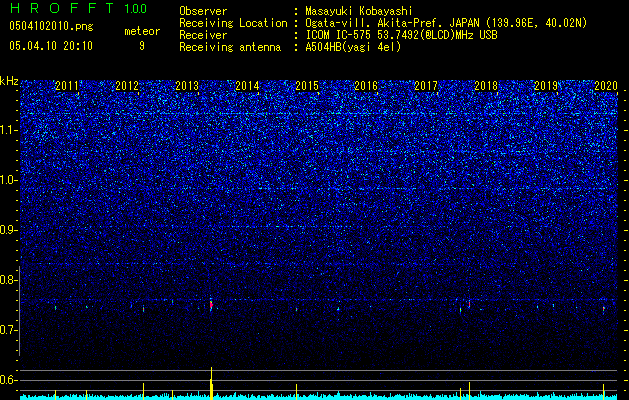Click the Observer label
This screenshot has width=629, height=400.
click(203, 11)
